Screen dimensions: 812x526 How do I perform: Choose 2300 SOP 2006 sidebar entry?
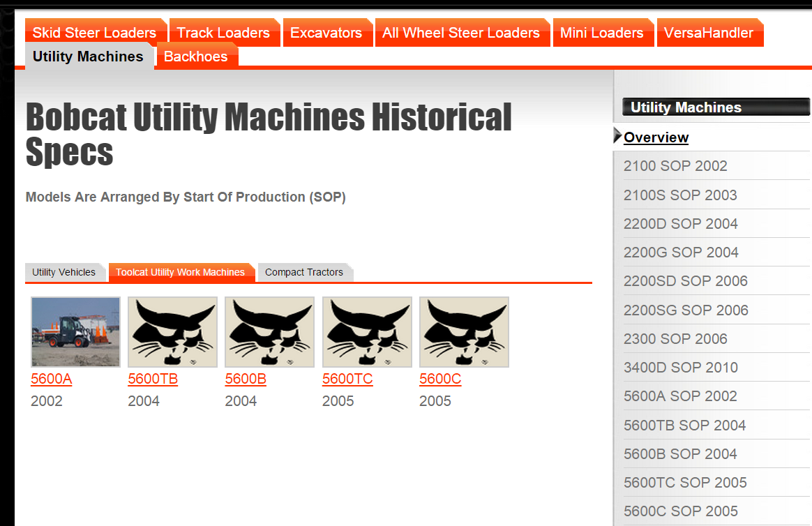click(675, 338)
